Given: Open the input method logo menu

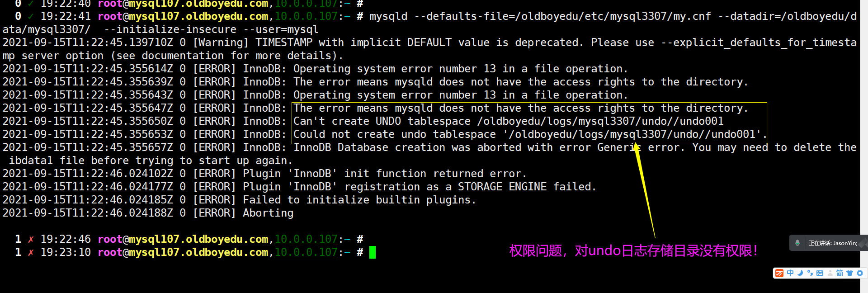Looking at the screenshot, I should [779, 273].
